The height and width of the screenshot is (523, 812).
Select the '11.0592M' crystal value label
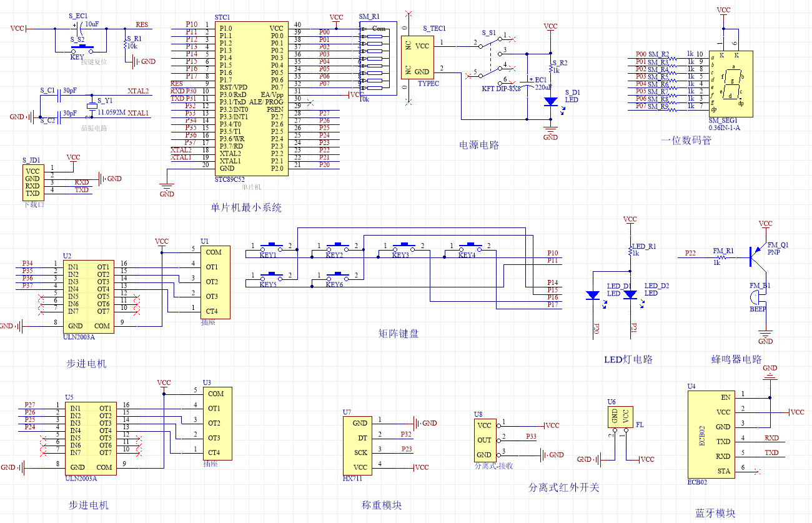111,113
